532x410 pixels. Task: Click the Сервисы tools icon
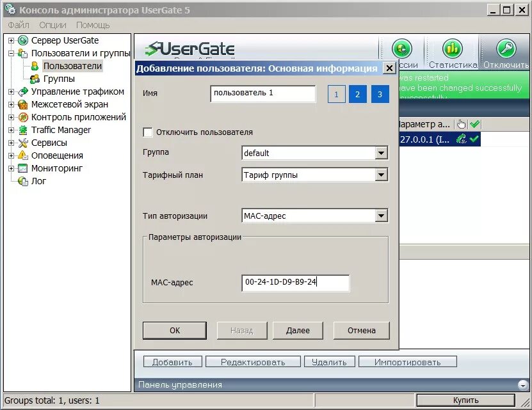tap(23, 143)
